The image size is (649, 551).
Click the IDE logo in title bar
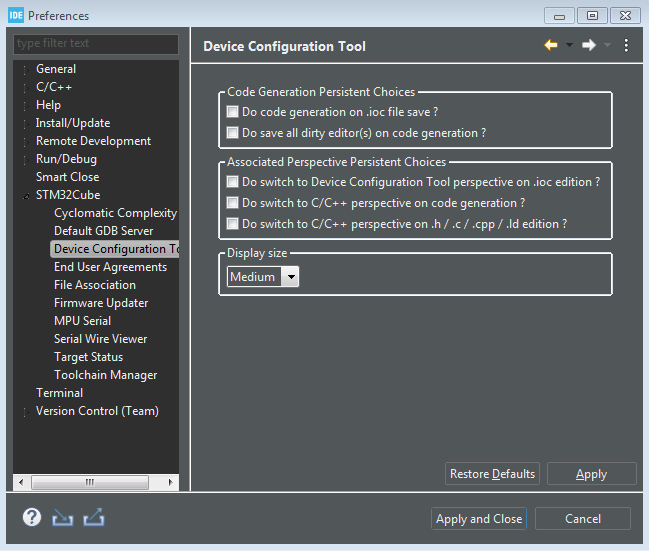click(x=16, y=16)
